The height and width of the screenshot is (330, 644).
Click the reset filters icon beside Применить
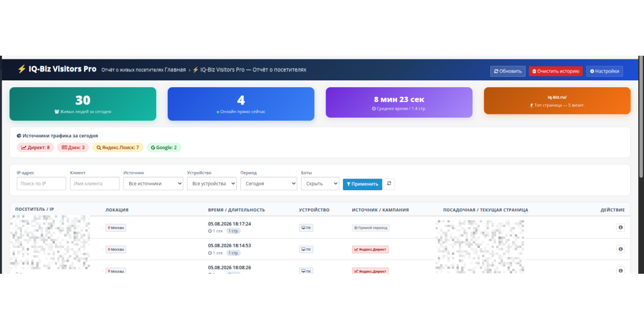click(x=389, y=184)
